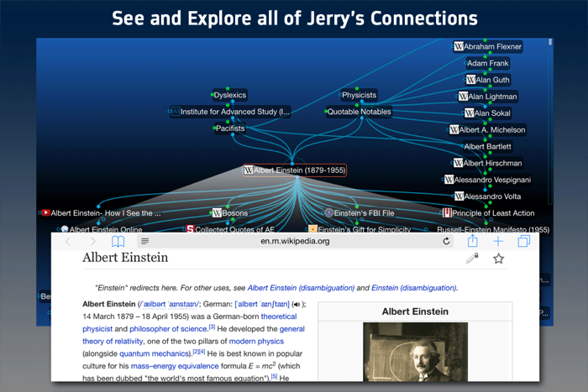
Task: Open the Quotable Notables thought
Action: (x=359, y=112)
